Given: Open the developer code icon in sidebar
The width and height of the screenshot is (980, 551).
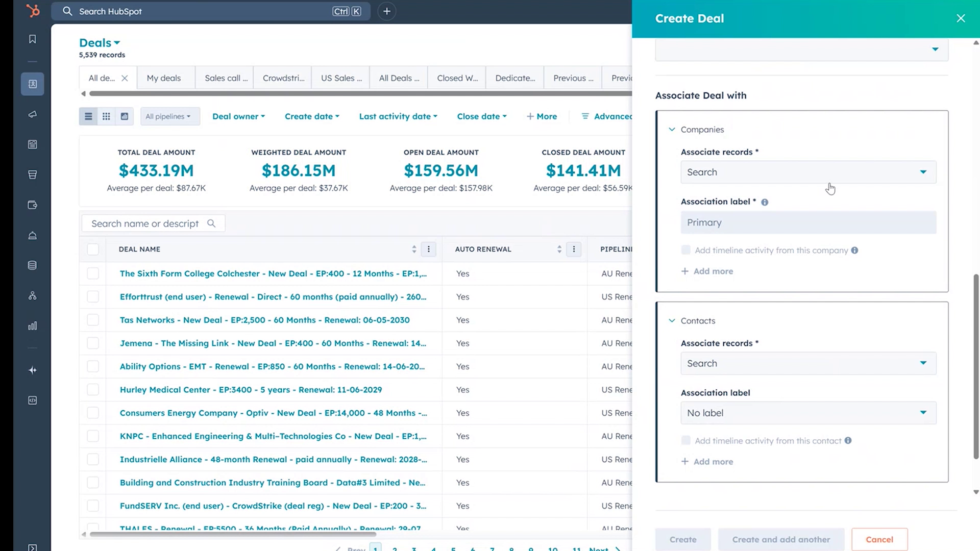Looking at the screenshot, I should point(32,400).
